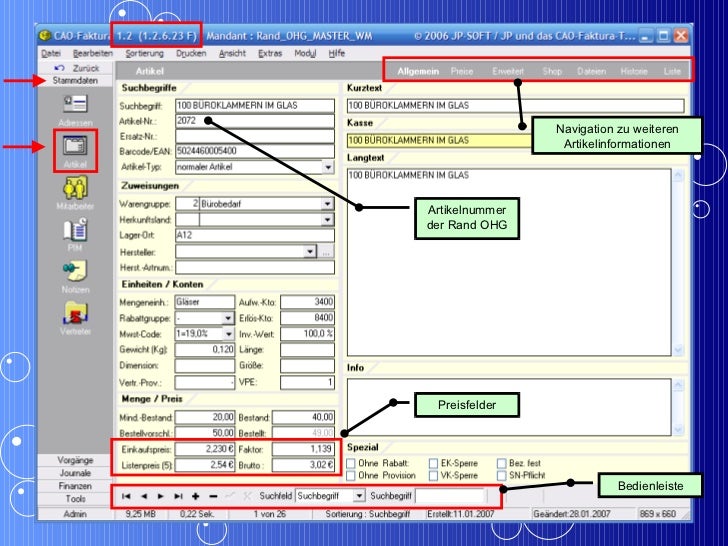This screenshot has height=546, width=728.
Task: Toggle Ohne Rabatt checkbox
Action: (x=351, y=463)
